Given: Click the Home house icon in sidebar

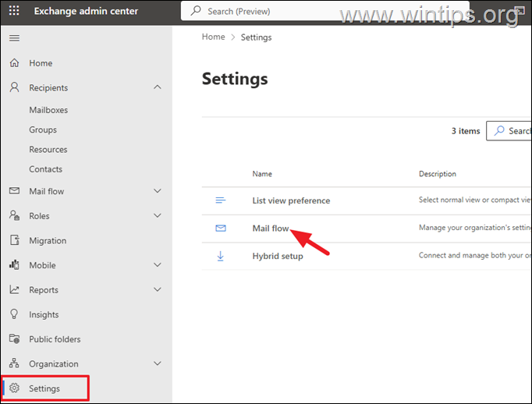Looking at the screenshot, I should 14,62.
